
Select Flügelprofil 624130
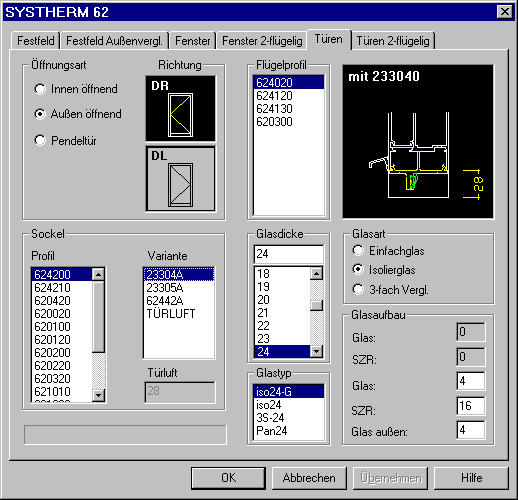click(289, 109)
